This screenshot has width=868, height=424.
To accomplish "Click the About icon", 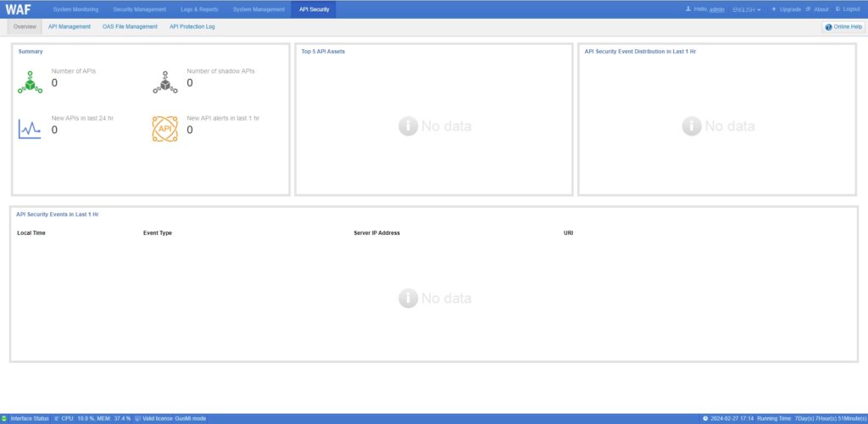I will coord(808,8).
